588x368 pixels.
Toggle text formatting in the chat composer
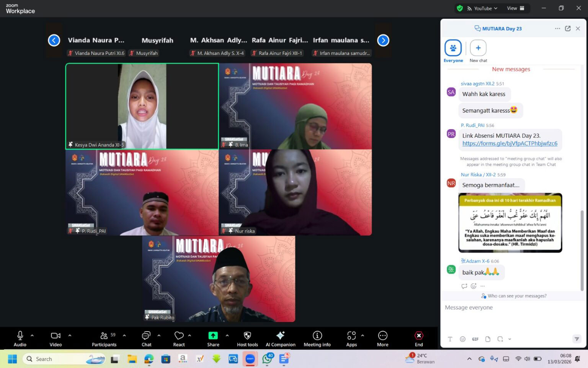click(450, 339)
